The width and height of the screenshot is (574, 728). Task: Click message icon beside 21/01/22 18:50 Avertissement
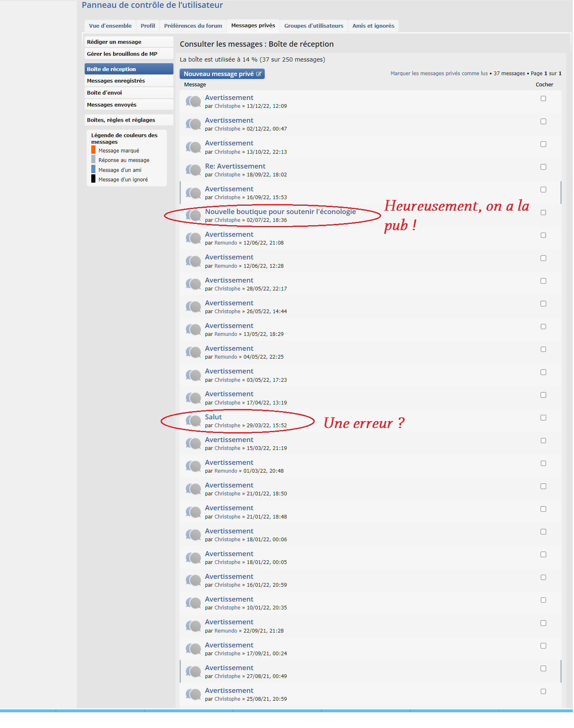tap(193, 489)
